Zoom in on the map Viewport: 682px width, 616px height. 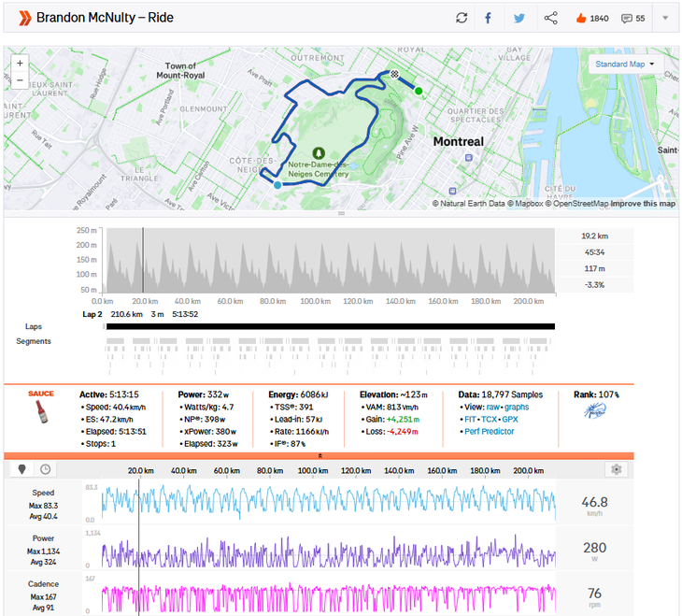[x=21, y=64]
